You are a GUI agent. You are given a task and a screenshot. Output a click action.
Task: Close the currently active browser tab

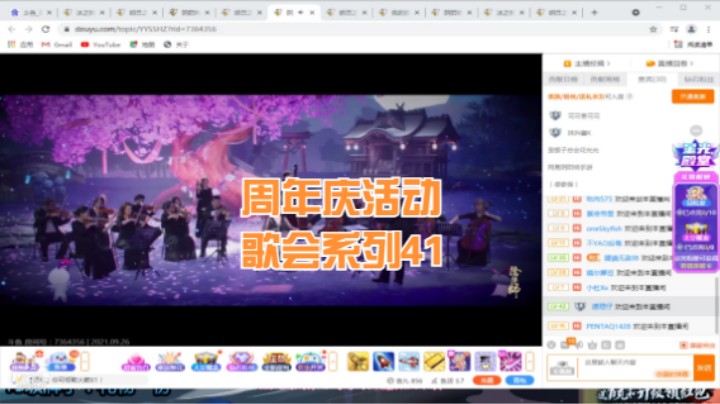coord(312,12)
